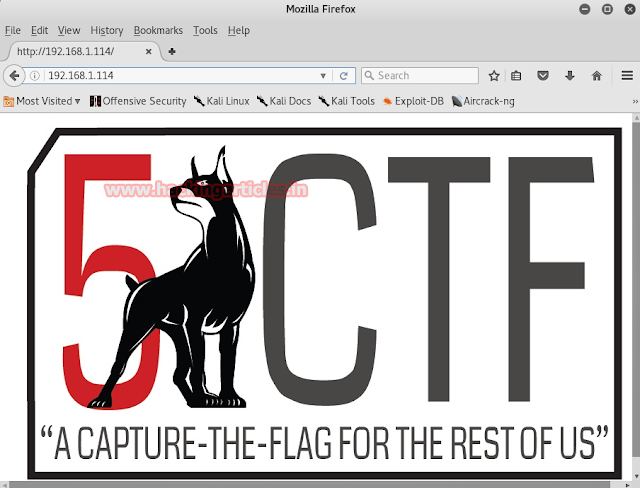640x488 pixels.
Task: Reload the current page
Action: click(344, 75)
